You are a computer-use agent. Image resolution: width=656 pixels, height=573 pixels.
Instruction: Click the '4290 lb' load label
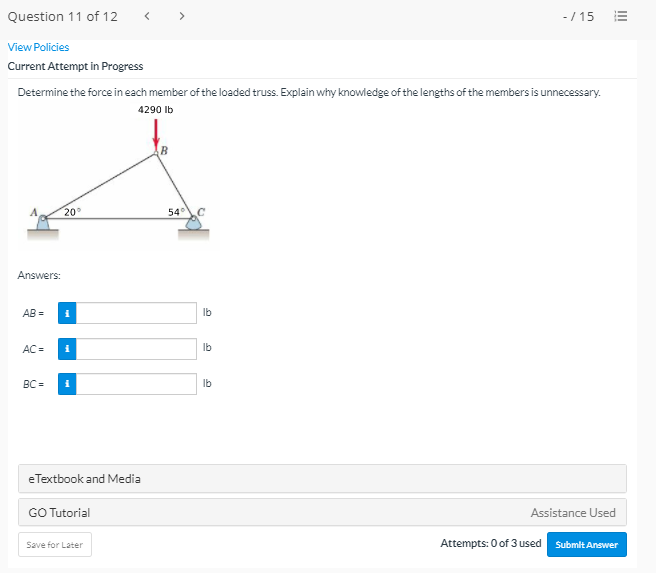click(156, 110)
